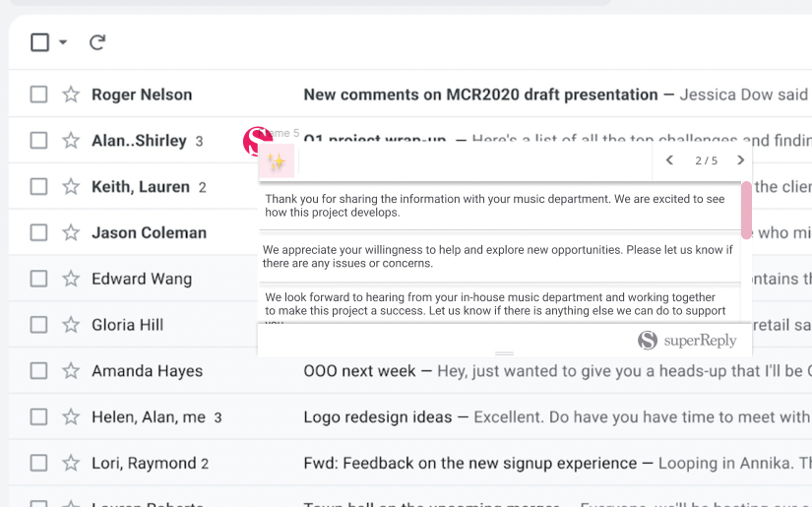812x507 pixels.
Task: Choose the 'We appreciate your willingness' reply
Action: coord(497,257)
